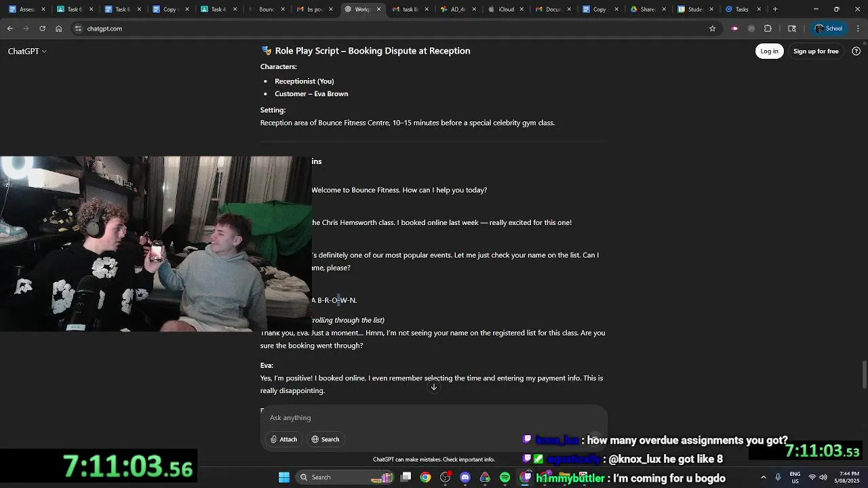The image size is (868, 488).
Task: Open Discord from the taskbar
Action: (x=465, y=477)
